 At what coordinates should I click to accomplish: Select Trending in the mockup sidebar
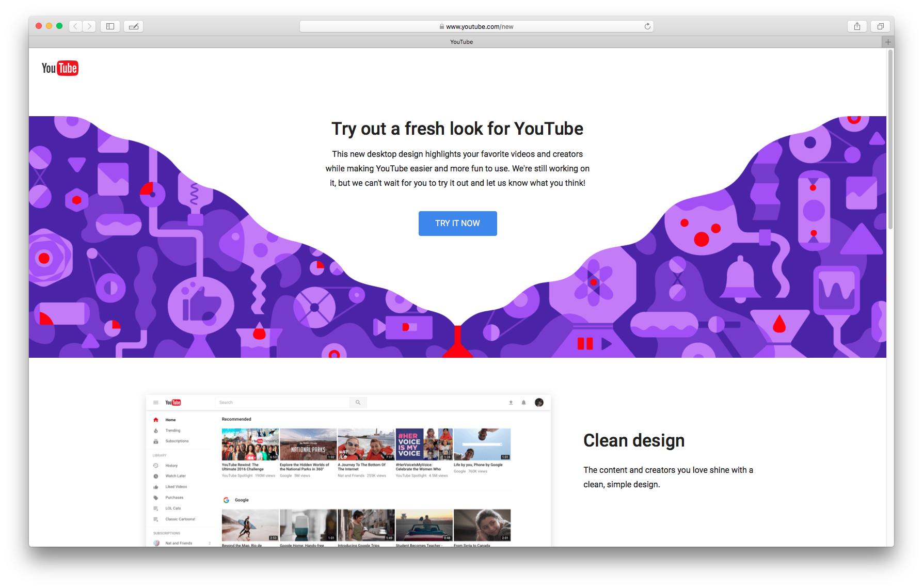(172, 431)
